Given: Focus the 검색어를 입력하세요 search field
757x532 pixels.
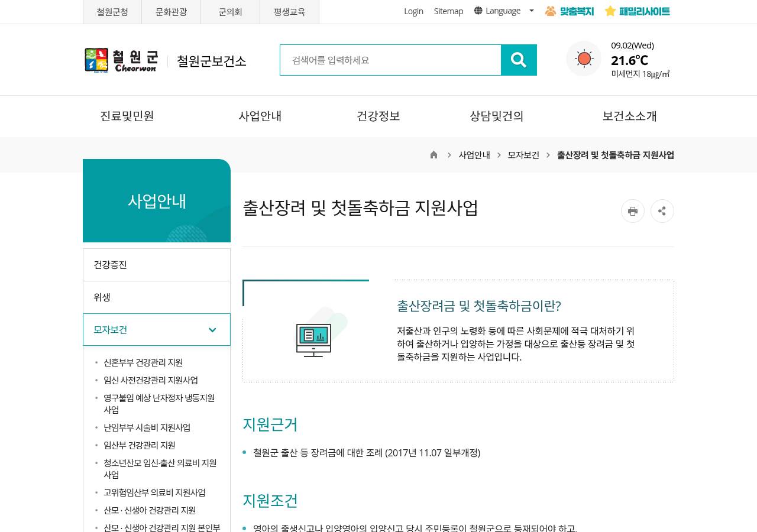Looking at the screenshot, I should pos(390,60).
